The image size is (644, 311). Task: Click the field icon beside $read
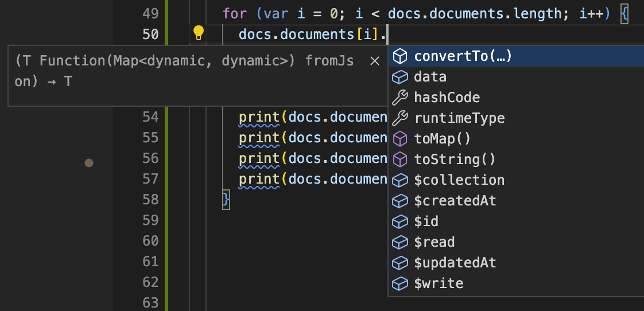[x=400, y=242]
